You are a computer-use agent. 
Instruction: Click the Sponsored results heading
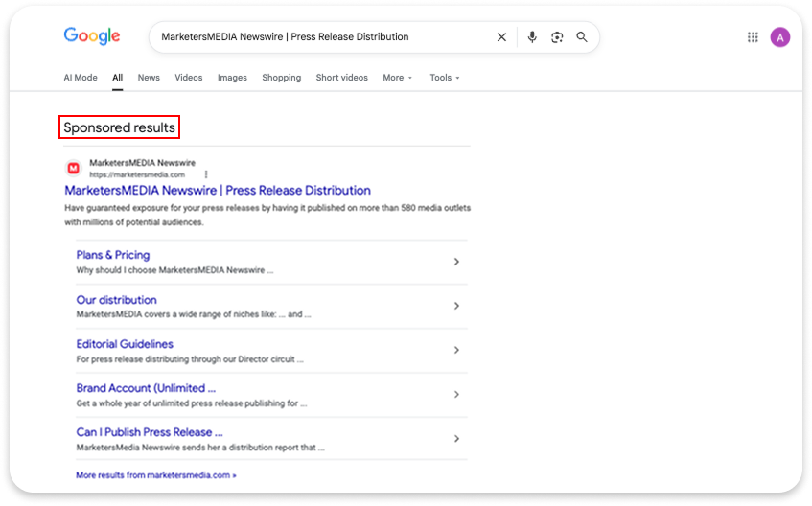[119, 127]
